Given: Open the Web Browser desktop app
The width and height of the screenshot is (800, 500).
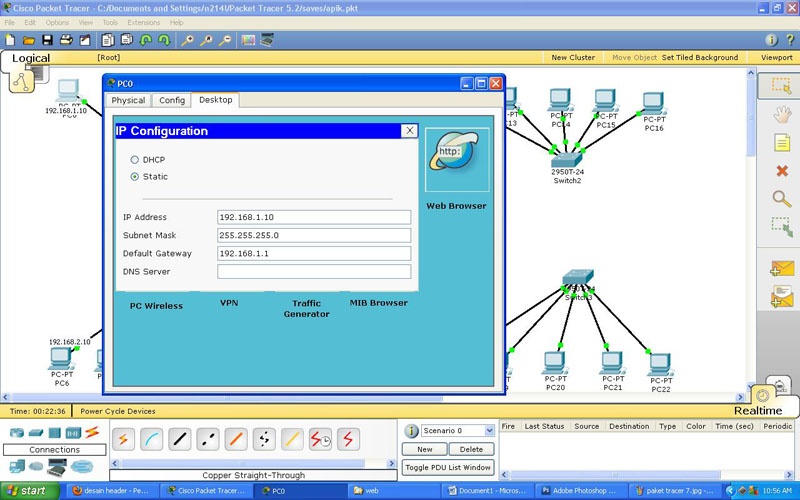Looking at the screenshot, I should [x=457, y=161].
